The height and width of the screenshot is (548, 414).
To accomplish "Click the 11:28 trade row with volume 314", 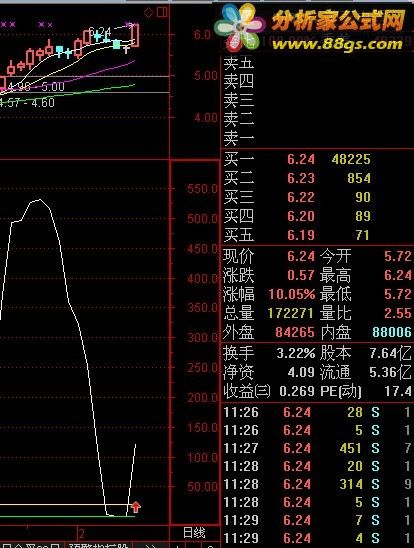I will pos(317,484).
